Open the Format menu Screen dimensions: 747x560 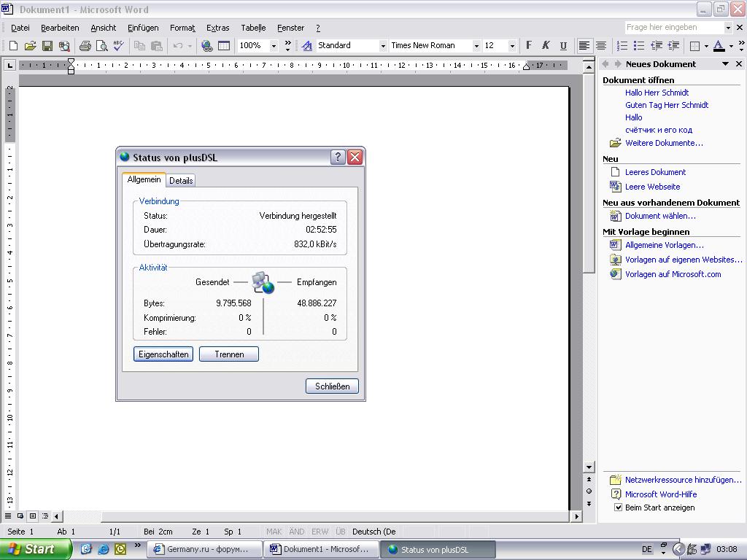click(182, 28)
